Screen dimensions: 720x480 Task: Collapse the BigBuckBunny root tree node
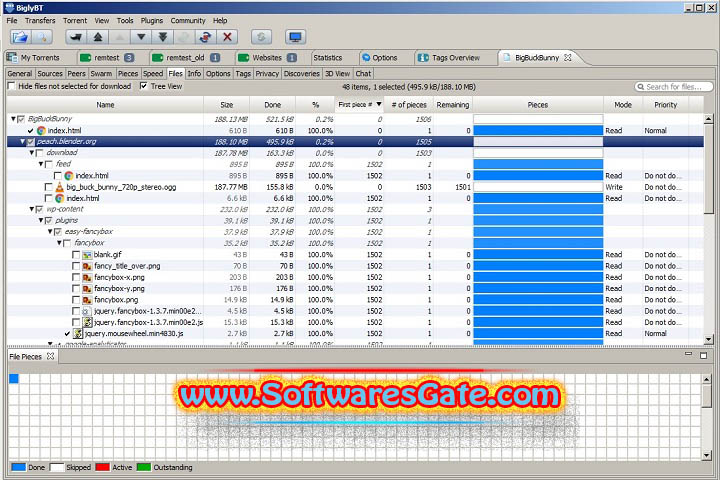[x=13, y=119]
